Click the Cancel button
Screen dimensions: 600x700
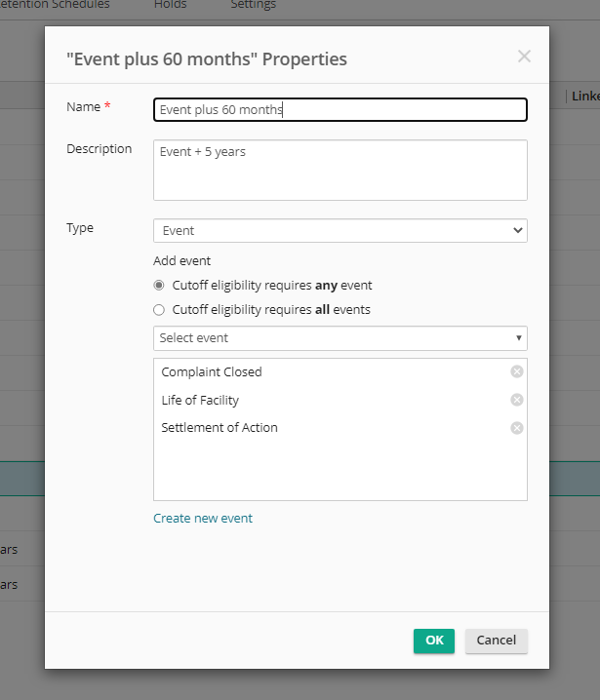(496, 641)
